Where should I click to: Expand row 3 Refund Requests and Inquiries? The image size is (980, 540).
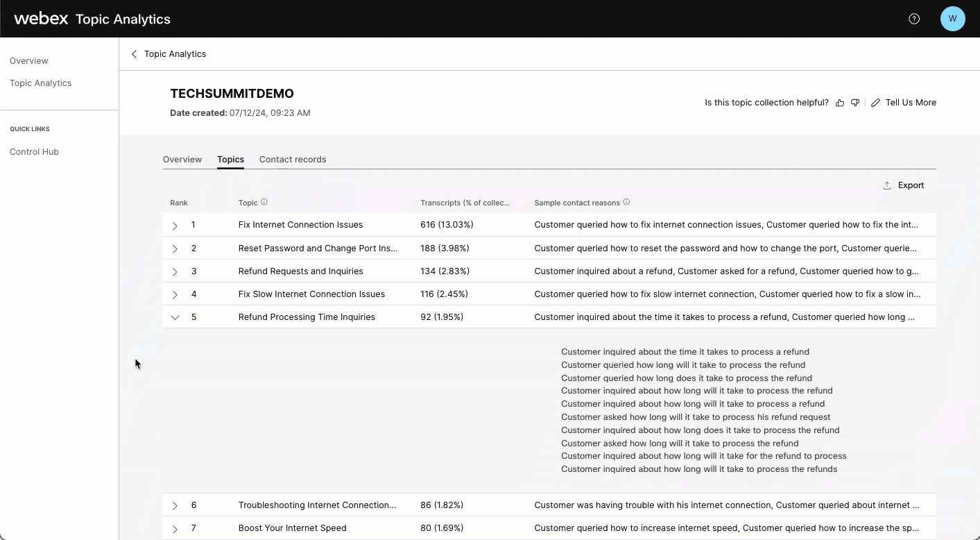(x=175, y=271)
